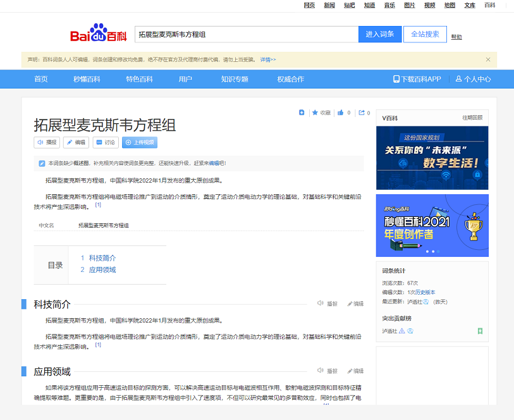Switch to 地图 in top bar

pyautogui.click(x=450, y=5)
